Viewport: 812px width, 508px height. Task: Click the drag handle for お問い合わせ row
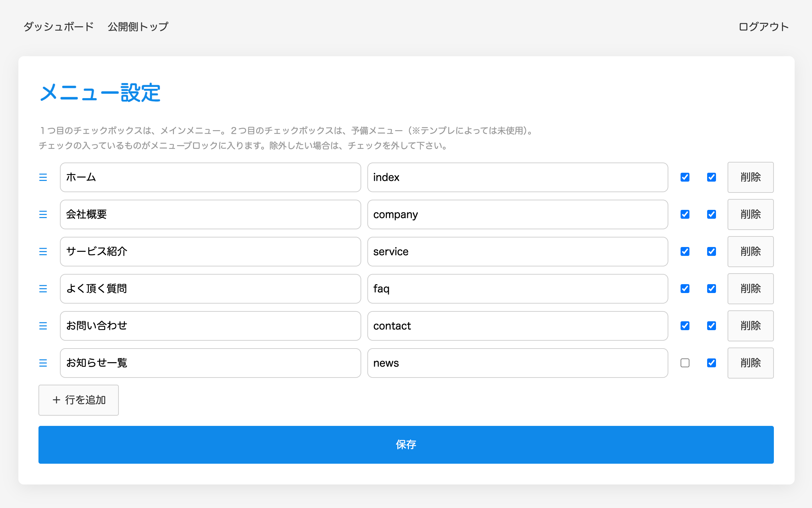coord(43,326)
